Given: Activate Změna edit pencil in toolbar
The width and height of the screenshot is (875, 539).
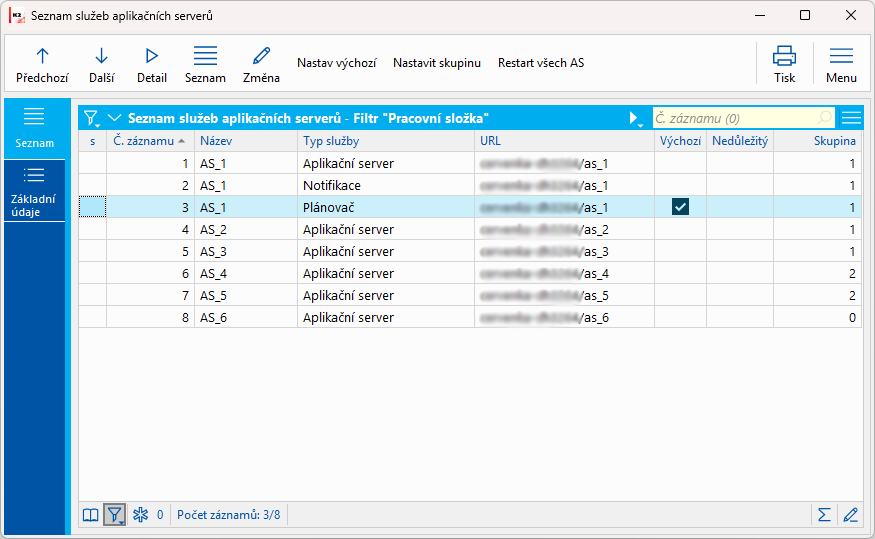Looking at the screenshot, I should tap(261, 64).
